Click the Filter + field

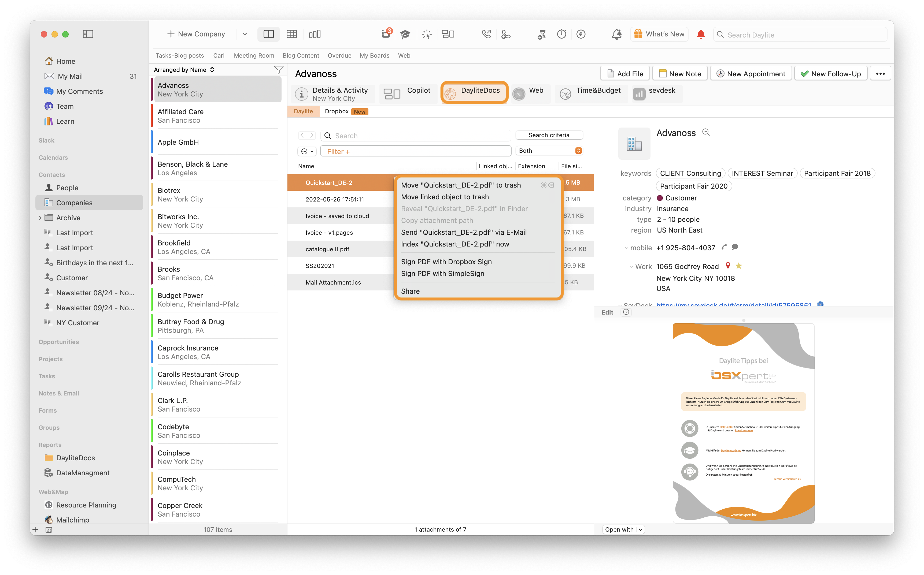[x=416, y=151]
